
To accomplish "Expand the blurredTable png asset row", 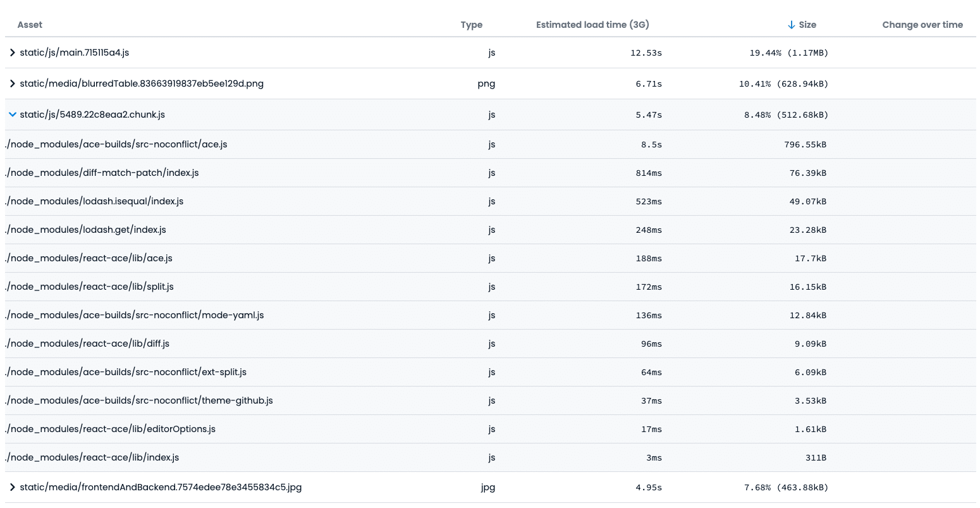I will click(12, 84).
